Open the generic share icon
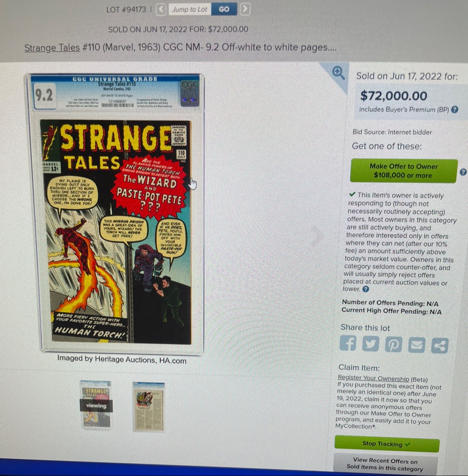Image resolution: width=468 pixels, height=476 pixels. [440, 346]
